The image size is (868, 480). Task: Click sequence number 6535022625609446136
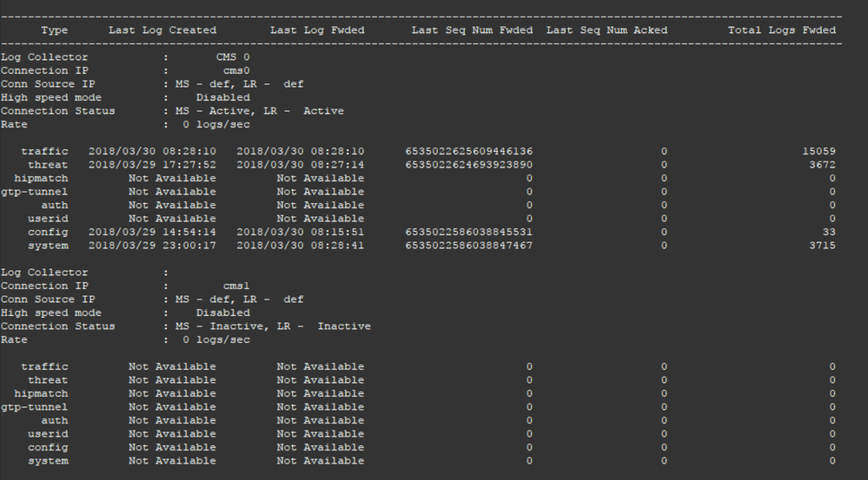tap(468, 151)
